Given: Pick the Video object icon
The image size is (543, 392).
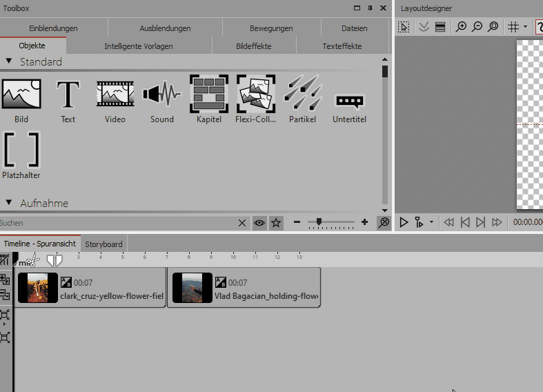Looking at the screenshot, I should click(x=115, y=95).
